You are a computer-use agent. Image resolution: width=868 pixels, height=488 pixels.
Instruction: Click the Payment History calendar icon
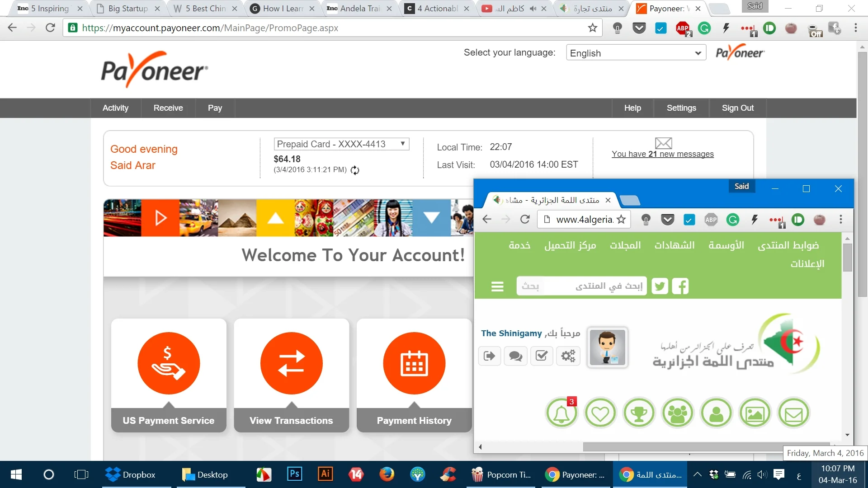point(414,363)
